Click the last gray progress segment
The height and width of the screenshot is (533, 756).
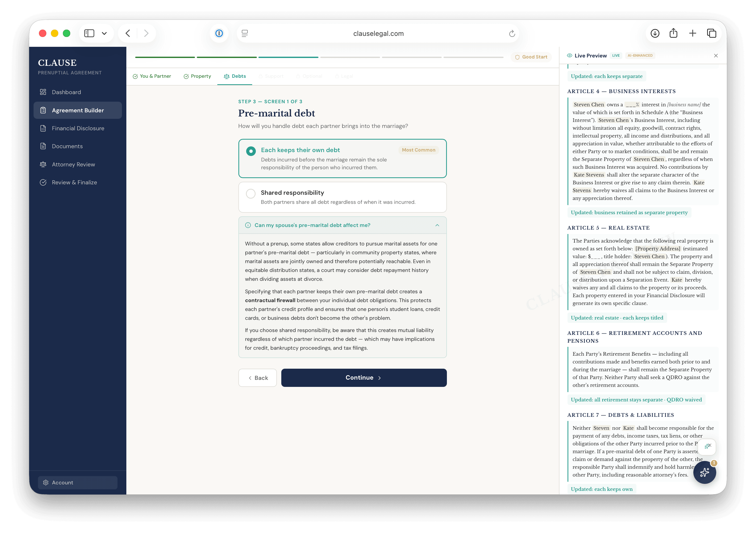tap(473, 57)
